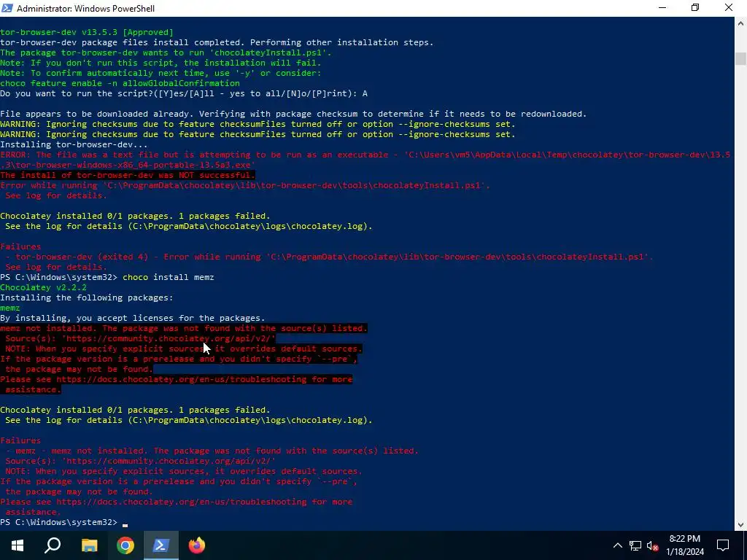
Task: Click the 'choco install memz' command text
Action: tap(169, 277)
